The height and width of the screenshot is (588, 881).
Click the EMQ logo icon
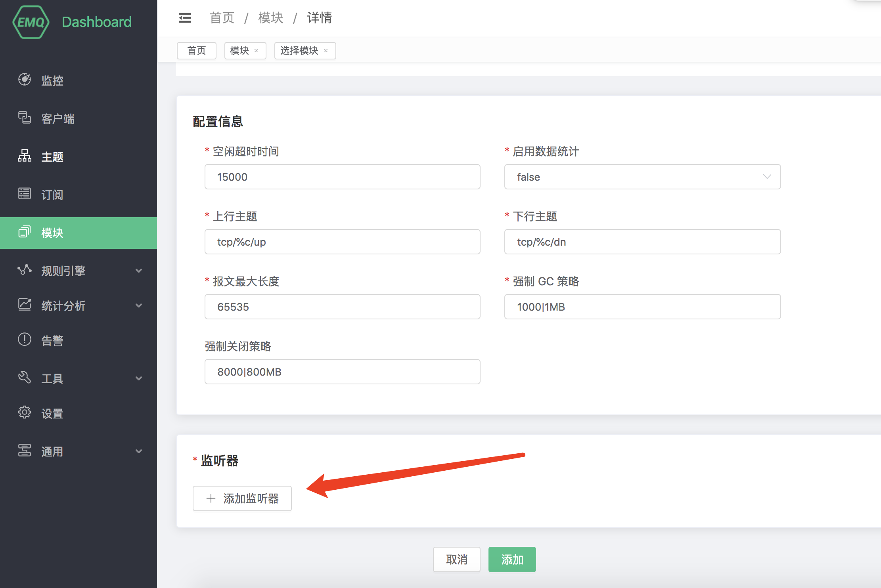tap(31, 22)
